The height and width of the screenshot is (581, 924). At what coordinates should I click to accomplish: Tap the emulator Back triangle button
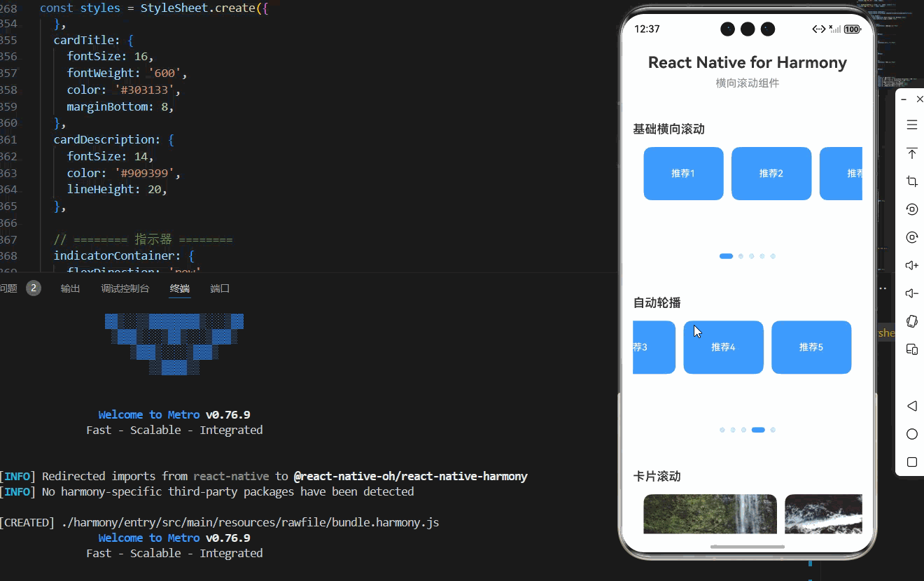click(x=911, y=406)
